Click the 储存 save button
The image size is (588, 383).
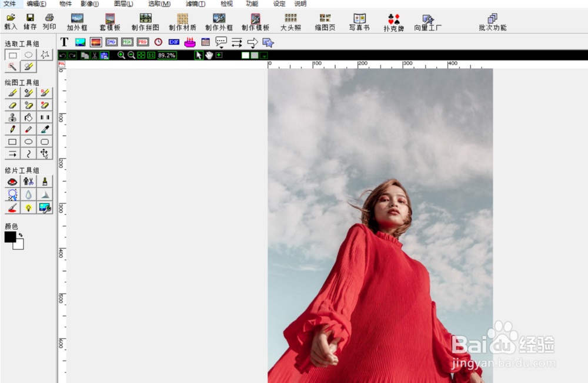pyautogui.click(x=30, y=22)
